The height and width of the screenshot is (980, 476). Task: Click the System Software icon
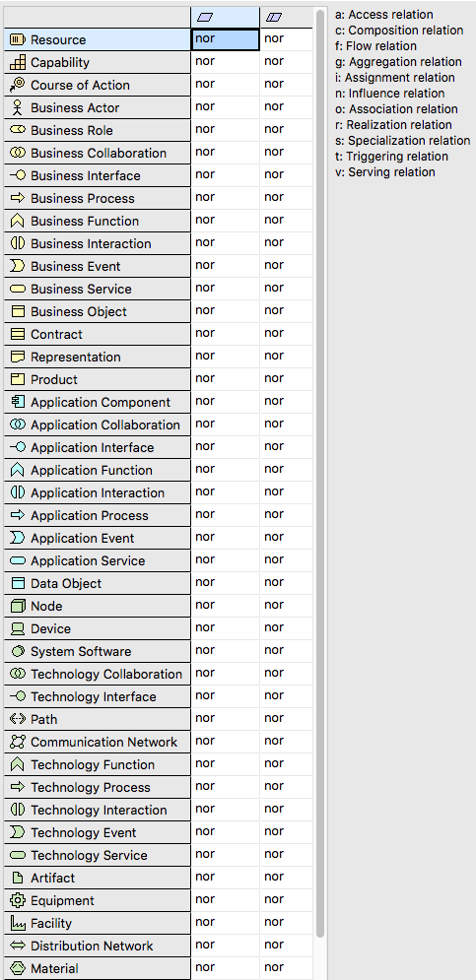18,651
